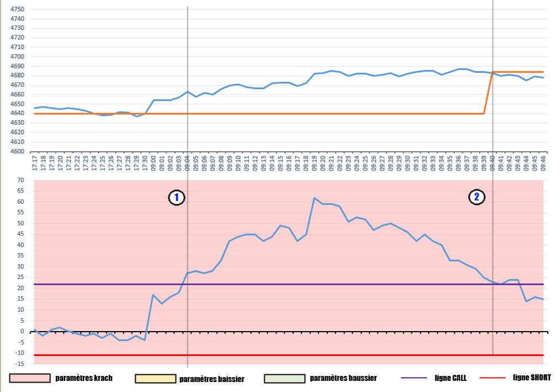Viewport: 560px width, 392px height.
Task: Click the 4690 value on the upper axis
Action: (x=18, y=66)
